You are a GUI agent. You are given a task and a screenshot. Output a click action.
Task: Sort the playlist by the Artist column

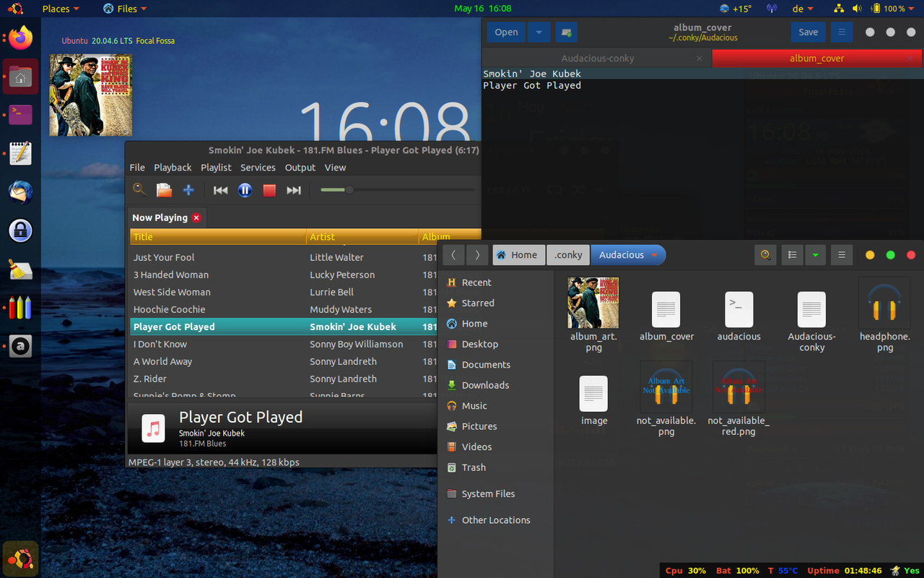[362, 237]
